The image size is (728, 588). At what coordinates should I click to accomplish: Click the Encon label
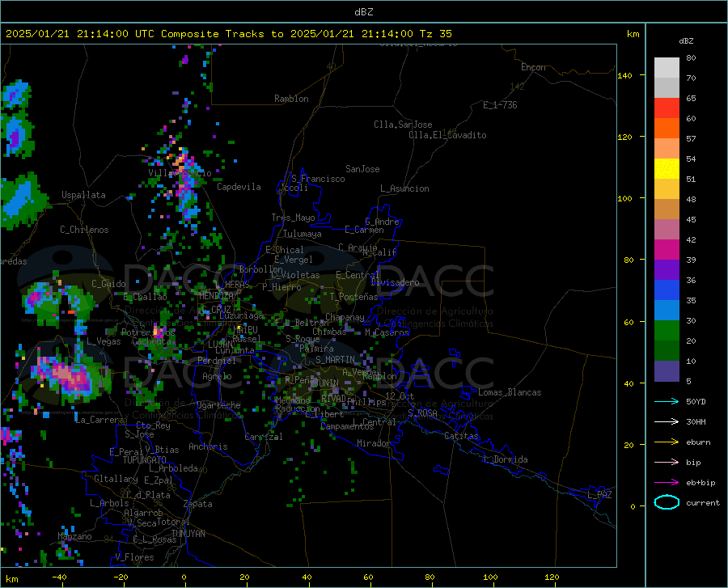coord(533,67)
